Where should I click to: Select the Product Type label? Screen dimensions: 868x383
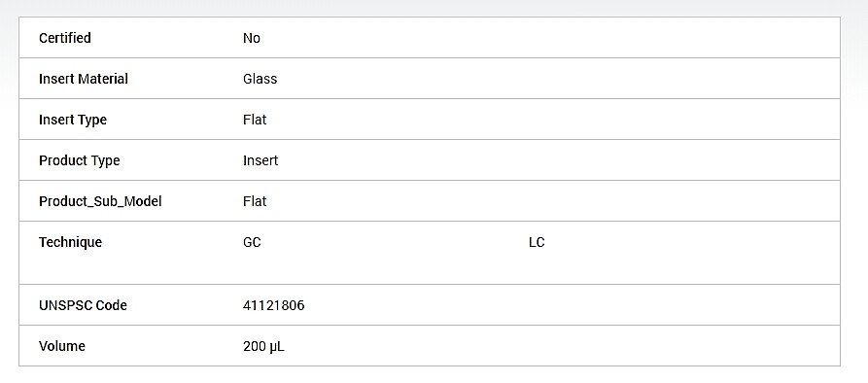pos(79,161)
